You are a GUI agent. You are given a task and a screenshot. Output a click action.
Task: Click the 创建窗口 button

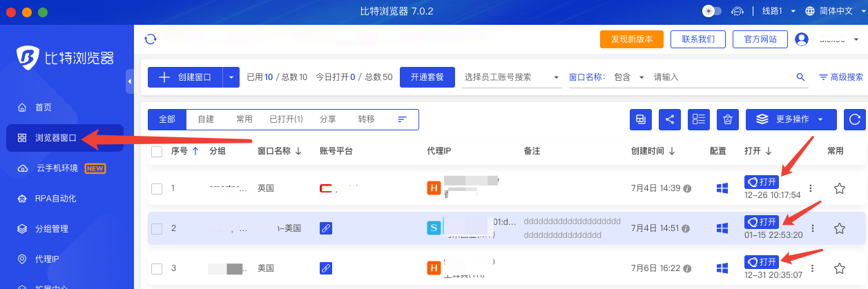tap(185, 77)
